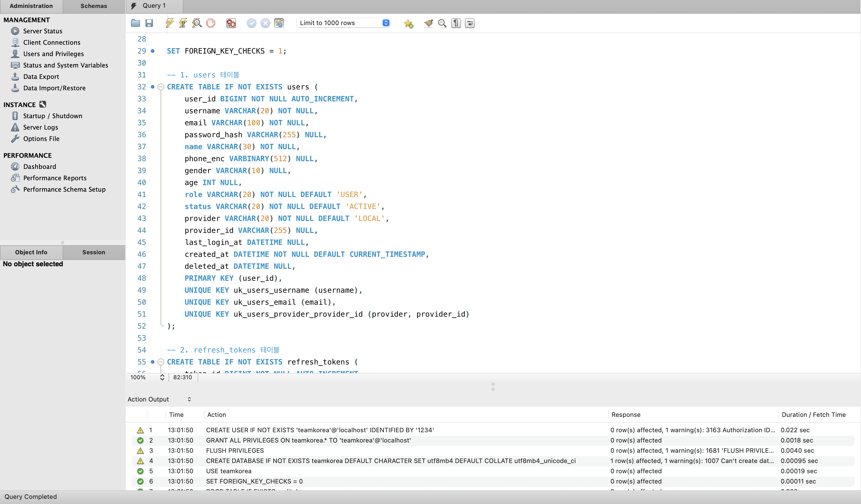Switch to the Schemas tab
861x504 pixels.
click(94, 6)
